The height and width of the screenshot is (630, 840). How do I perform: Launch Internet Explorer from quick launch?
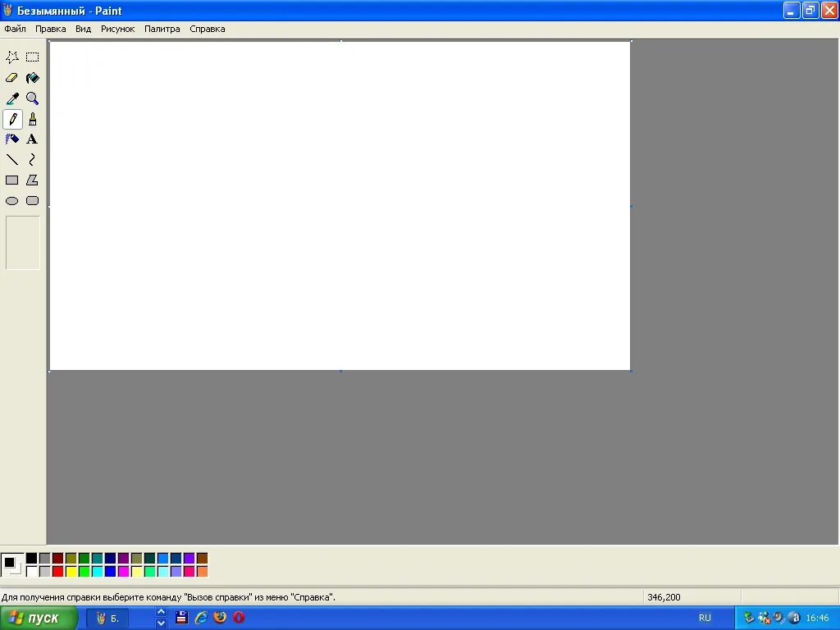[x=201, y=618]
